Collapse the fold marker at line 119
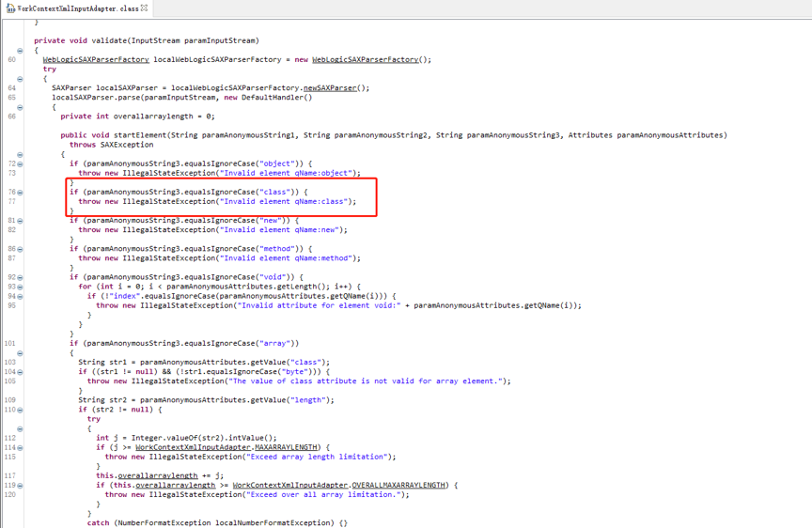 point(20,486)
